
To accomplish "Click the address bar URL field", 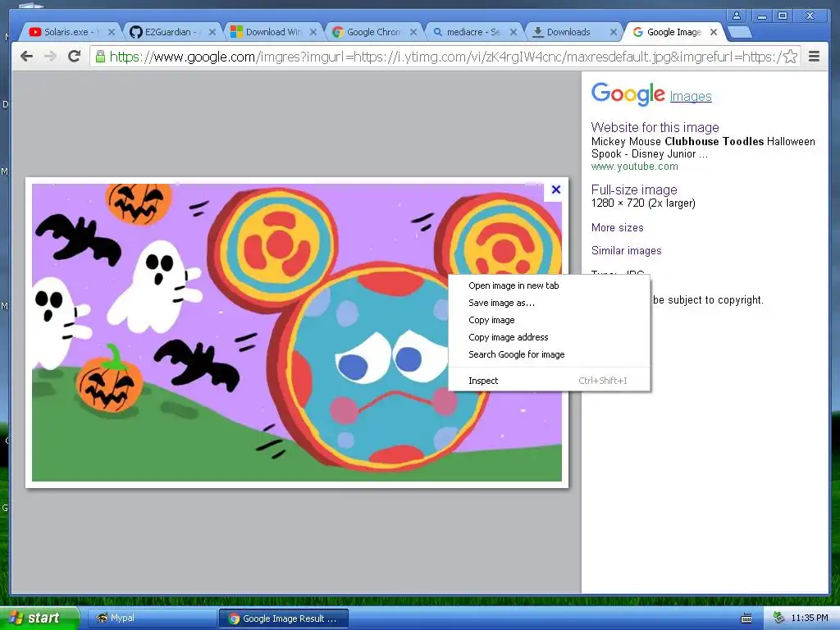I will 445,57.
